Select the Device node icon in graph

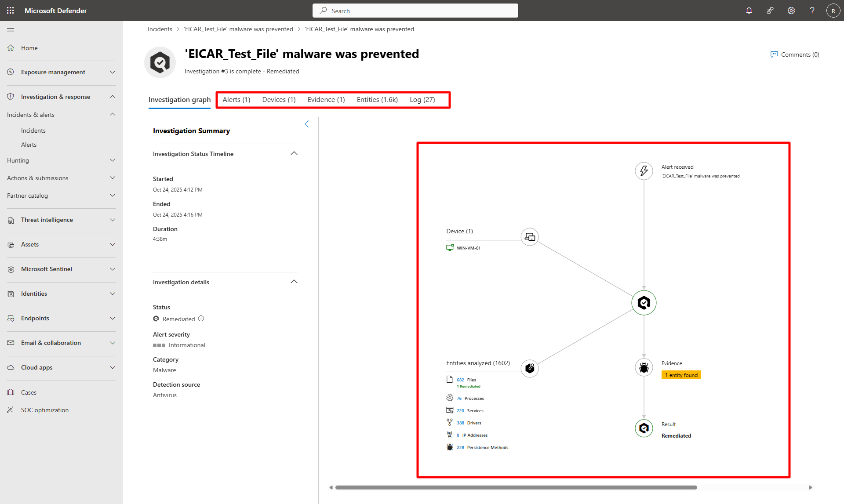tap(530, 237)
